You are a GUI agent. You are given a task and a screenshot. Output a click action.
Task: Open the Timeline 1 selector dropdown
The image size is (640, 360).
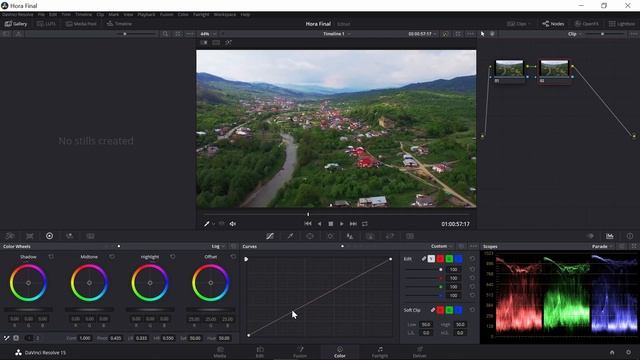point(337,34)
